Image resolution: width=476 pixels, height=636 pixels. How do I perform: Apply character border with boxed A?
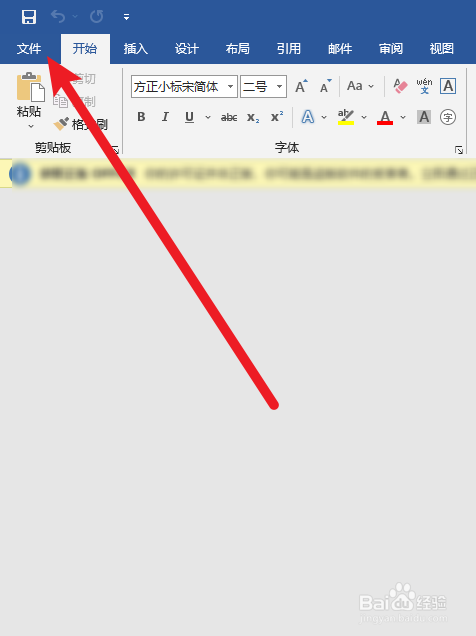point(448,86)
